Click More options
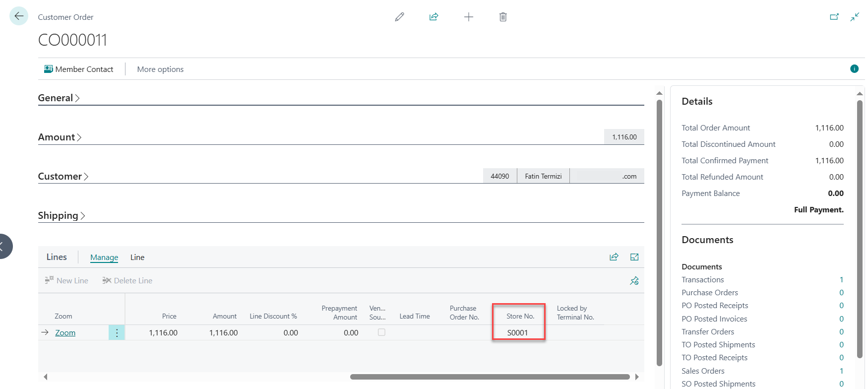Screen dimensions: 868x389 point(160,69)
